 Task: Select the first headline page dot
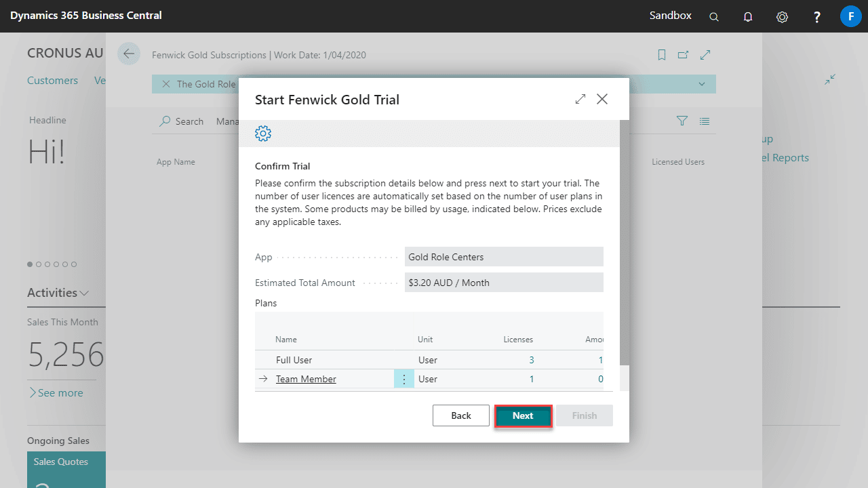(x=30, y=264)
